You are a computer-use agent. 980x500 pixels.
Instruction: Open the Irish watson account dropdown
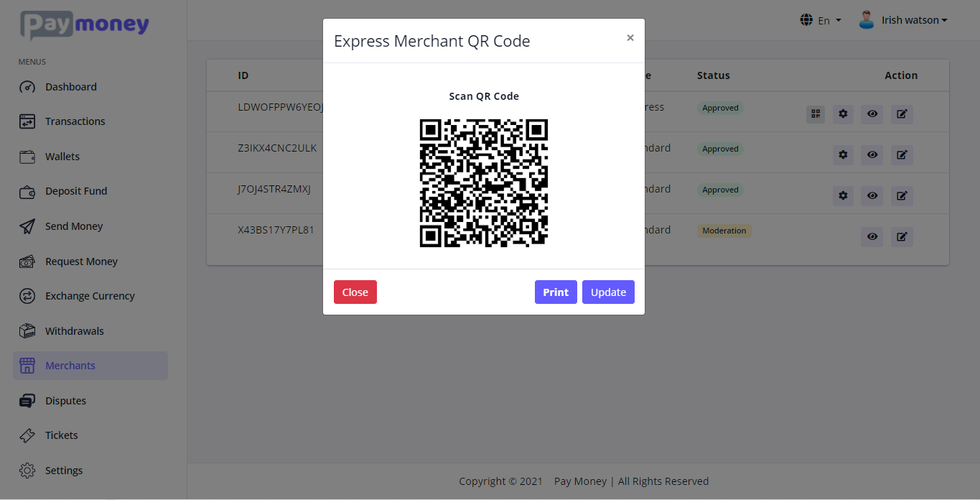[902, 19]
